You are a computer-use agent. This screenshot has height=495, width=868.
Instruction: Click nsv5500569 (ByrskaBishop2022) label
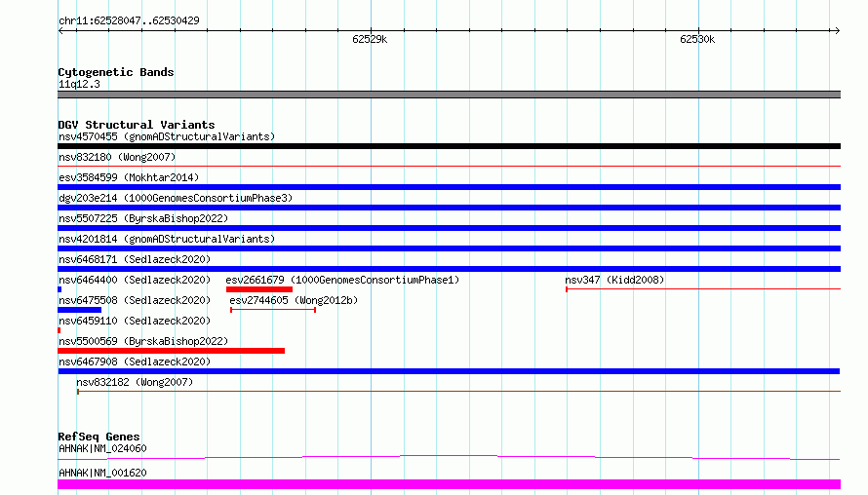click(x=143, y=341)
